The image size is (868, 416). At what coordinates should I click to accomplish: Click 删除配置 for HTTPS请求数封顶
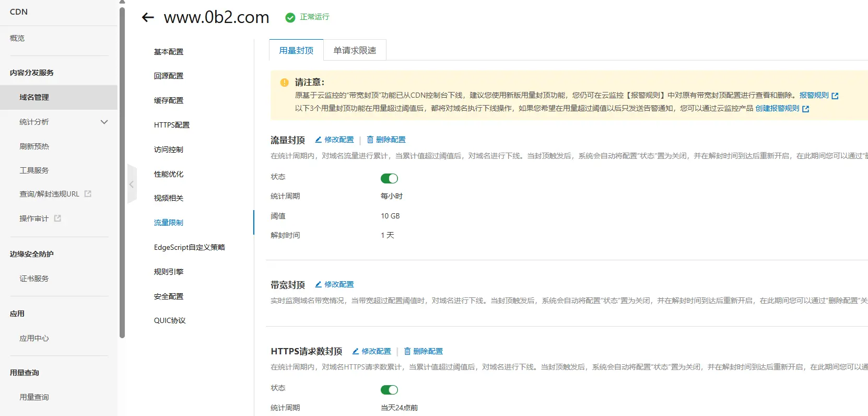pyautogui.click(x=423, y=351)
